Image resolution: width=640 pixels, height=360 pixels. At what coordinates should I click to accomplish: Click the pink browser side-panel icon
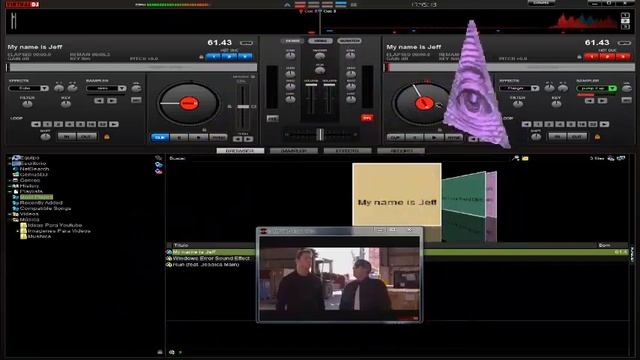pos(158,171)
